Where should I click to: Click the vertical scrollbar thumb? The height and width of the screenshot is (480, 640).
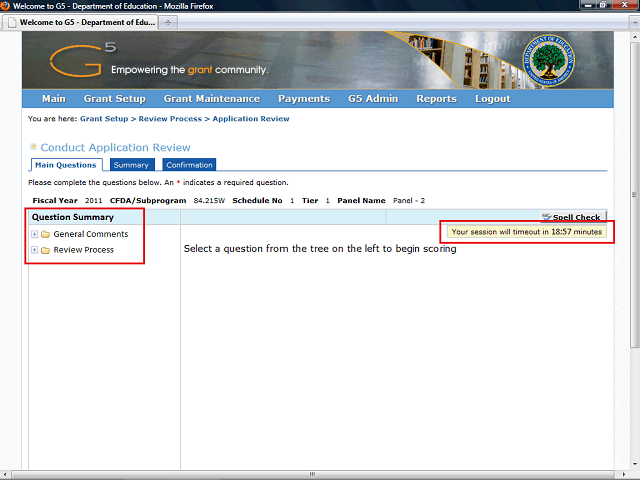pos(634,195)
